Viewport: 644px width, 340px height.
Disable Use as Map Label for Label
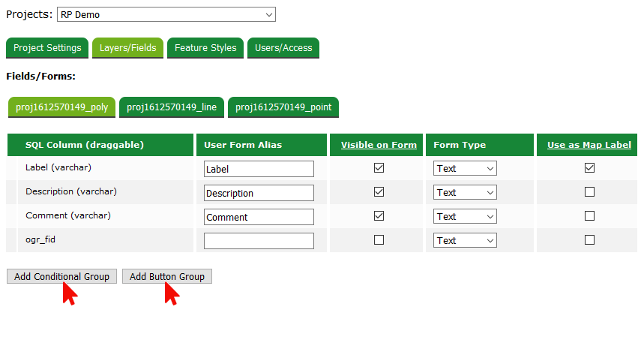[589, 168]
